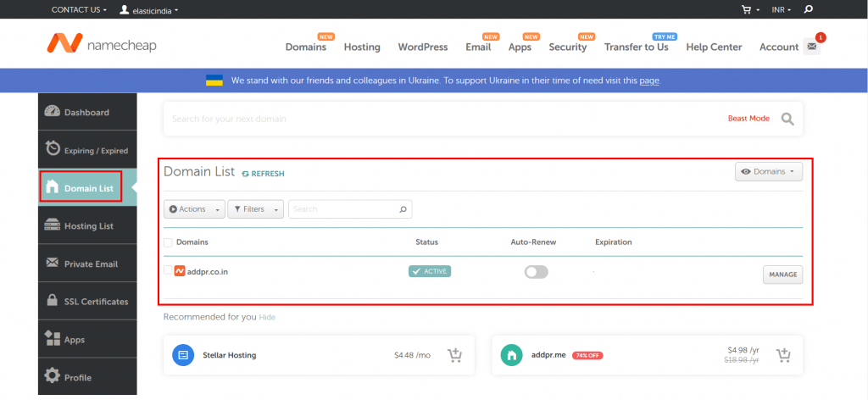Click the Stellar Hosting title text

click(x=230, y=355)
